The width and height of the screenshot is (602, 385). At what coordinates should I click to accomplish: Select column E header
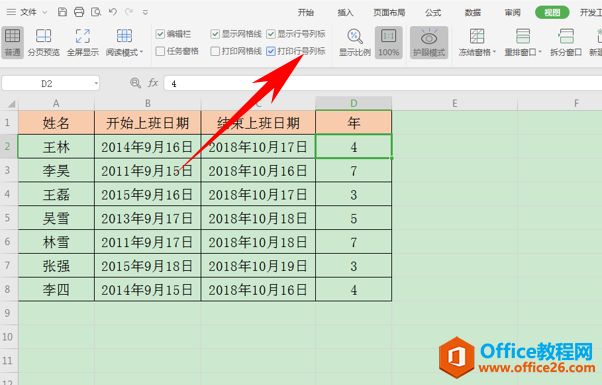[x=455, y=103]
